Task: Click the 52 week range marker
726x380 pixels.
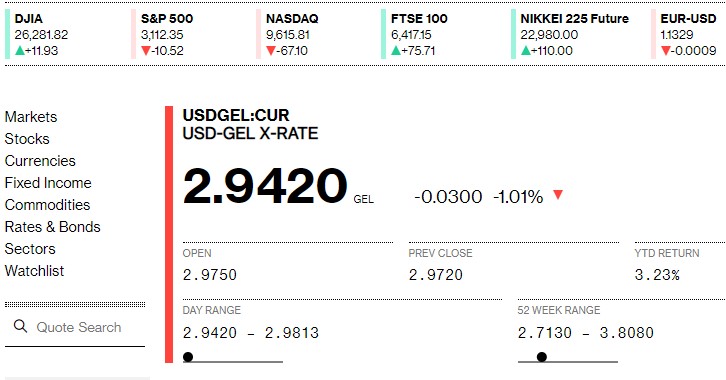Action: click(542, 356)
